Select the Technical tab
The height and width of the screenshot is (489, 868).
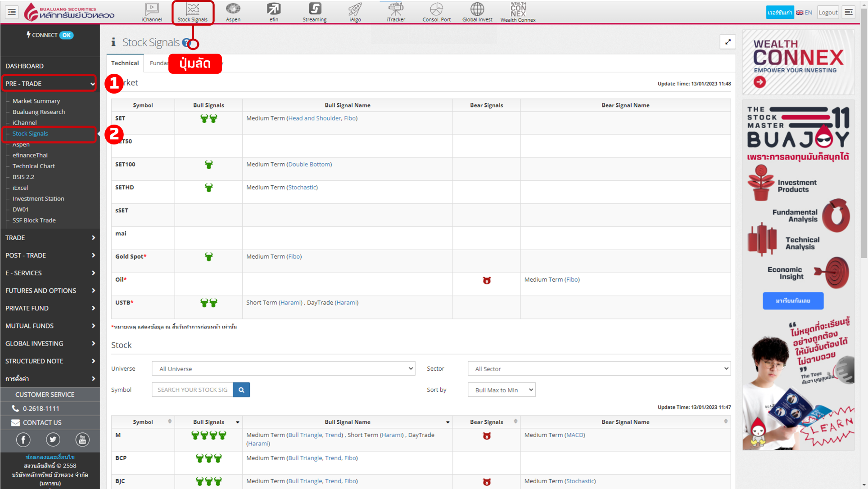tap(125, 63)
